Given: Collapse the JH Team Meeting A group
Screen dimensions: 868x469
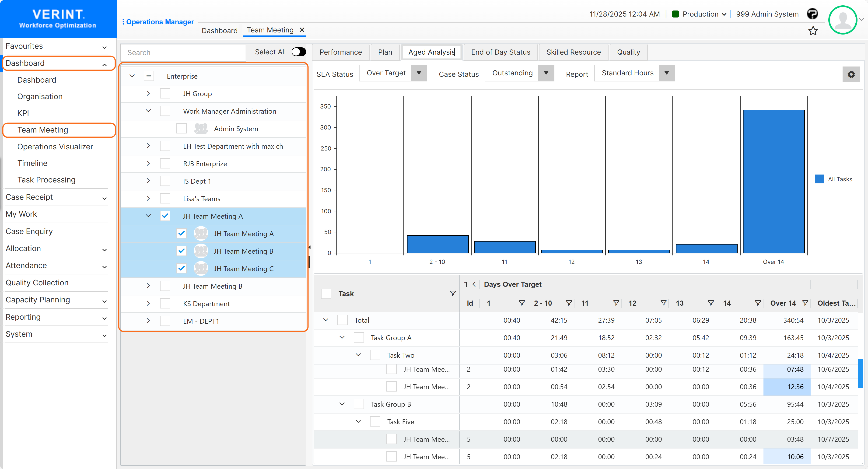Looking at the screenshot, I should 148,216.
